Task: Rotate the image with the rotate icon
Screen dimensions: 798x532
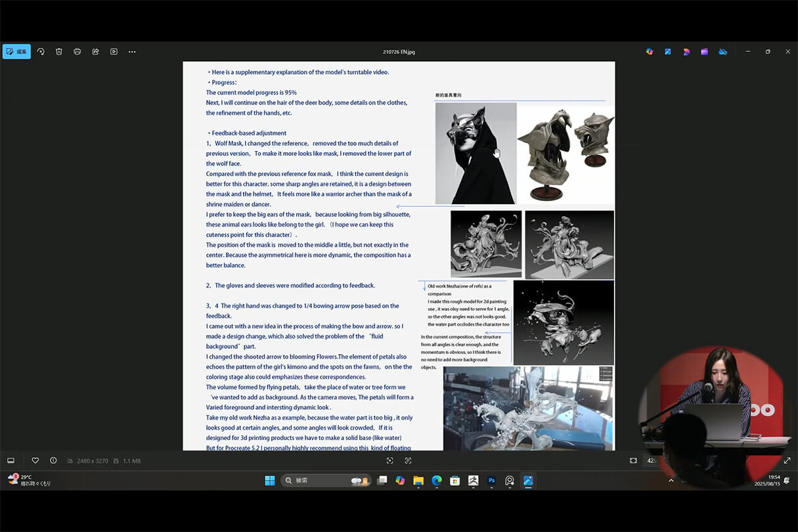Action: [x=41, y=51]
